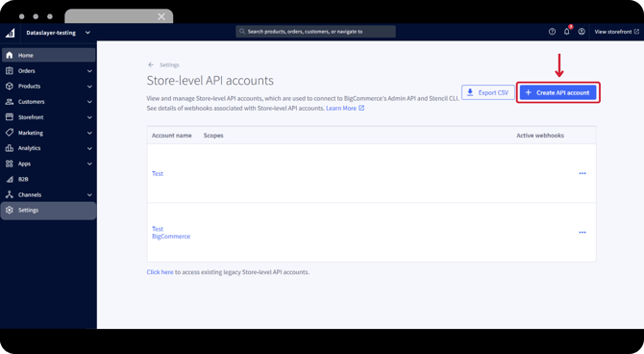Screen dimensions: 644x354
Task: Click the Home house icon
Action: [10, 55]
